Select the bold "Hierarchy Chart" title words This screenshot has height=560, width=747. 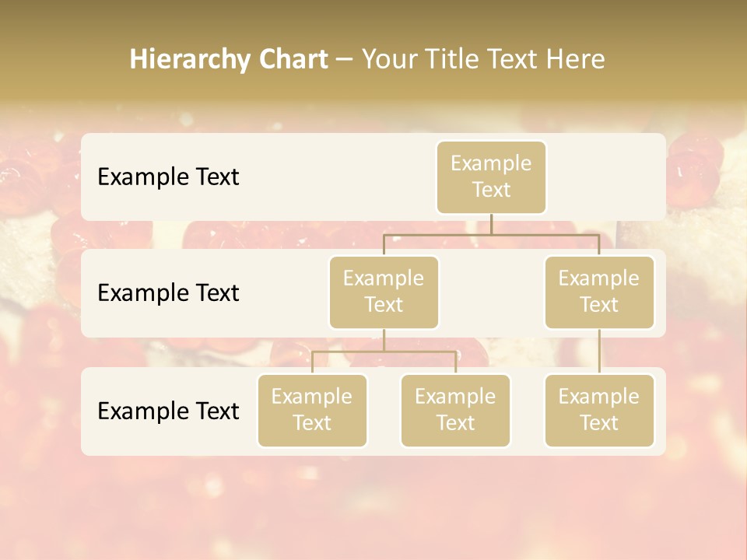[228, 59]
